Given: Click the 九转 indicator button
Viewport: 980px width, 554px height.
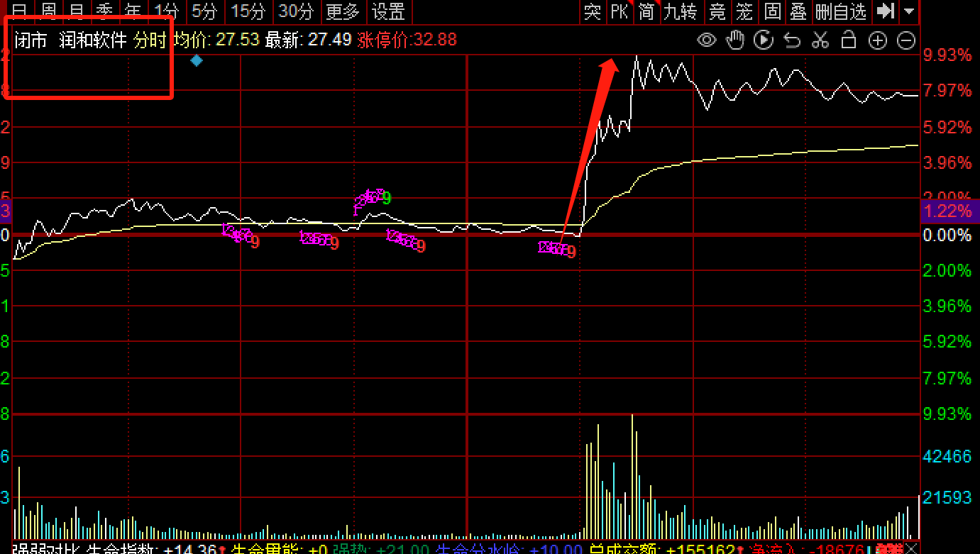Looking at the screenshot, I should click(681, 11).
